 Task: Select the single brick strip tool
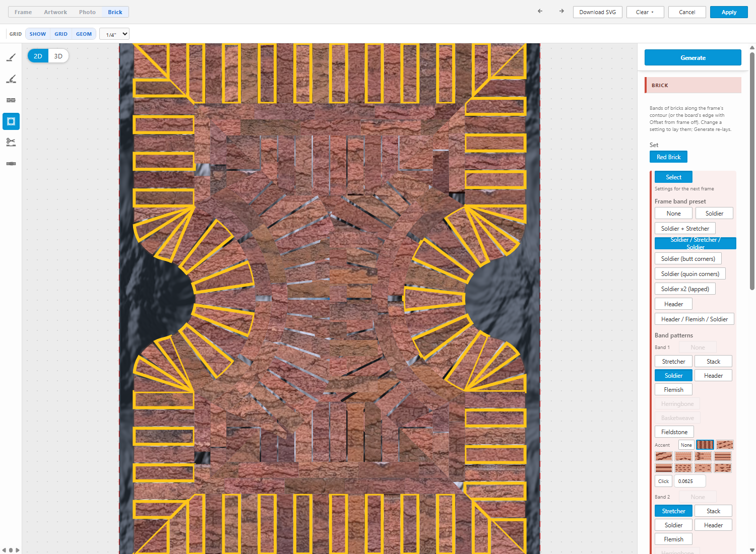point(11,164)
